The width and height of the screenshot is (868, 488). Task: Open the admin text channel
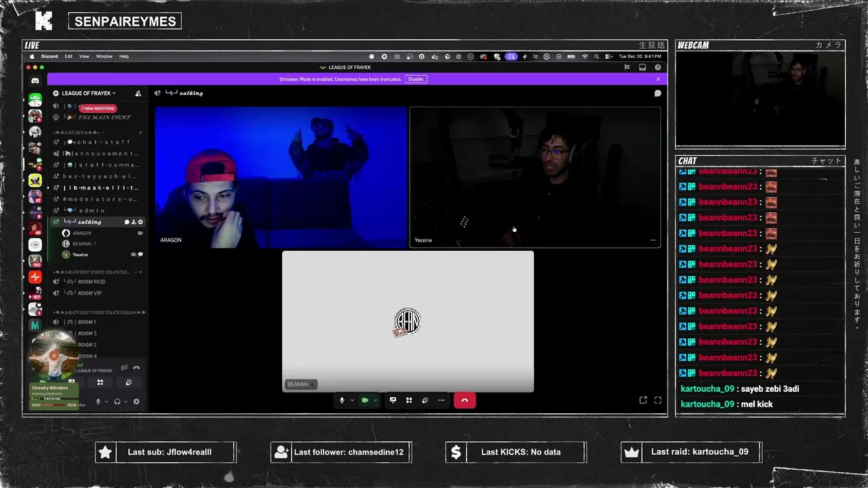(x=97, y=211)
